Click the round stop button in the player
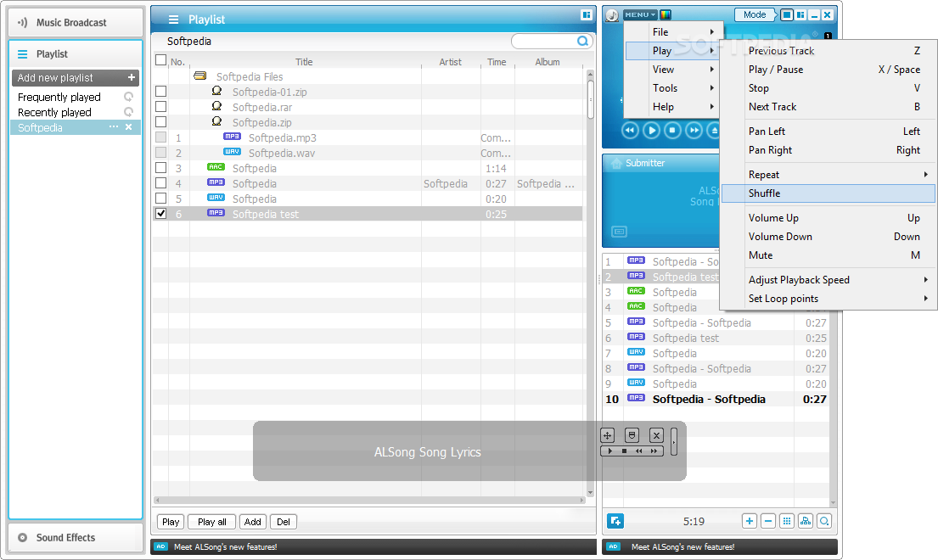This screenshot has width=938, height=560. click(672, 130)
